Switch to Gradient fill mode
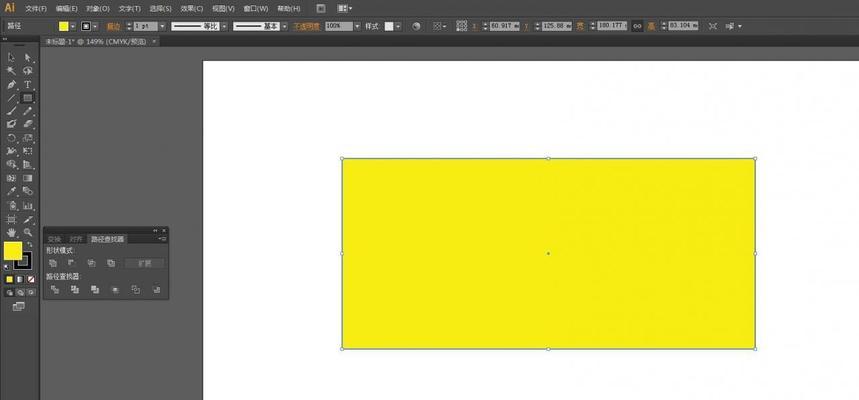Screen dimensions: 859x400 click(20, 279)
